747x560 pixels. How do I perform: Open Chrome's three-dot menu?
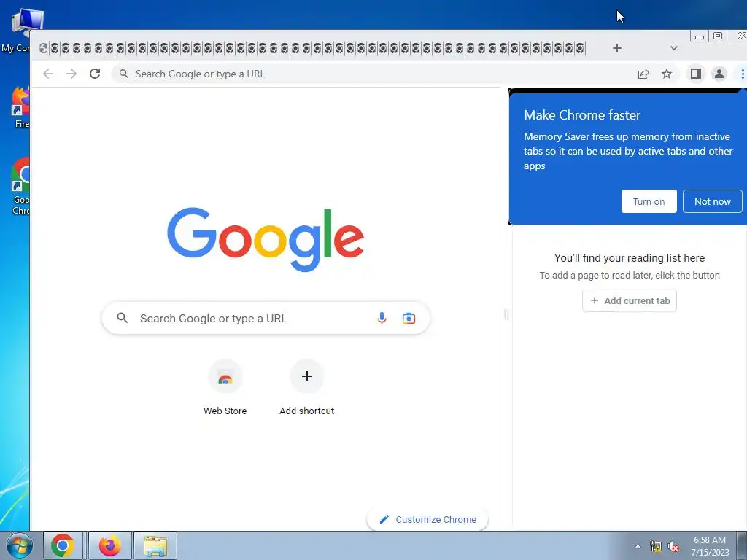click(742, 74)
